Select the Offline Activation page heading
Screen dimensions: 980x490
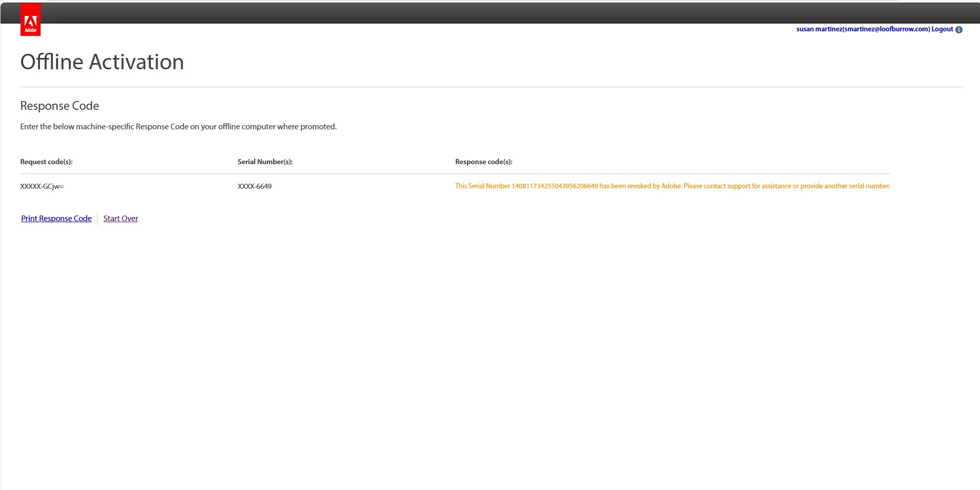point(102,62)
